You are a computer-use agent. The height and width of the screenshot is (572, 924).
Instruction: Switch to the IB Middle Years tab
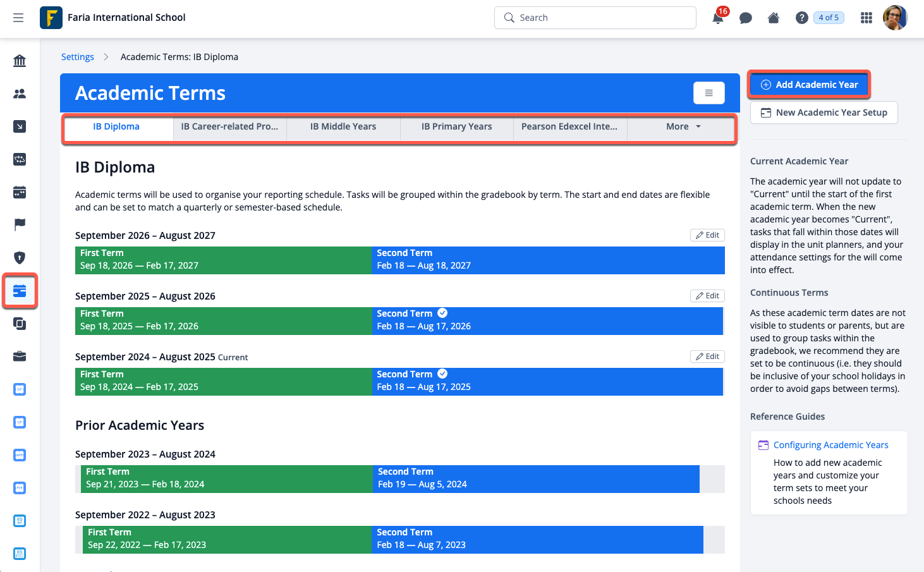(343, 126)
